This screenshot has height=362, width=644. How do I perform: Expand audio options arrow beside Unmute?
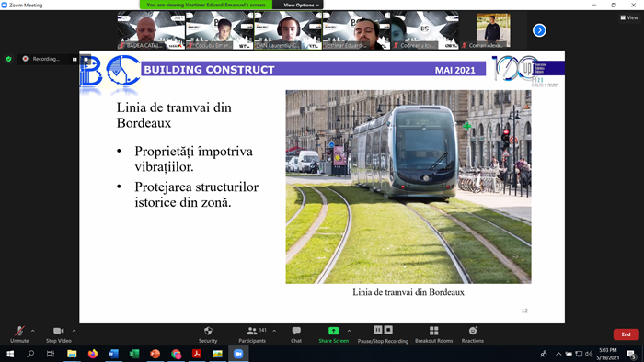coord(32,331)
